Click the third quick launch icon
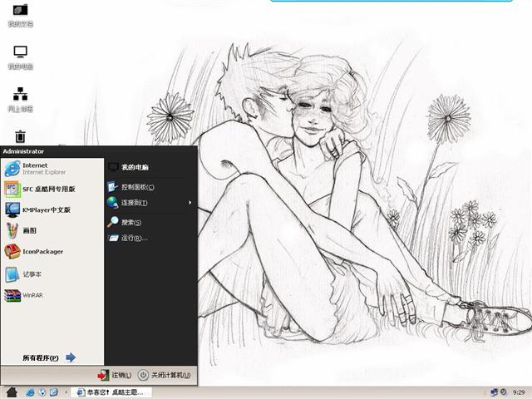The width and height of the screenshot is (532, 399). click(54, 392)
